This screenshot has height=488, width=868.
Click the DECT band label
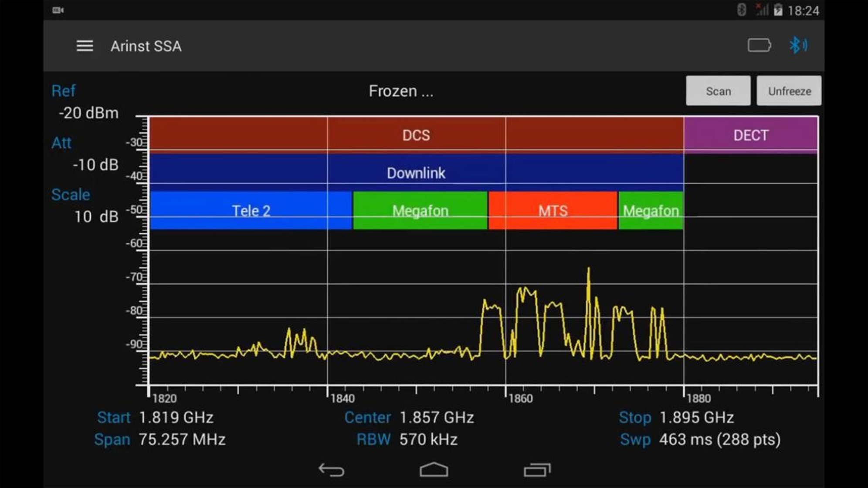pyautogui.click(x=751, y=135)
